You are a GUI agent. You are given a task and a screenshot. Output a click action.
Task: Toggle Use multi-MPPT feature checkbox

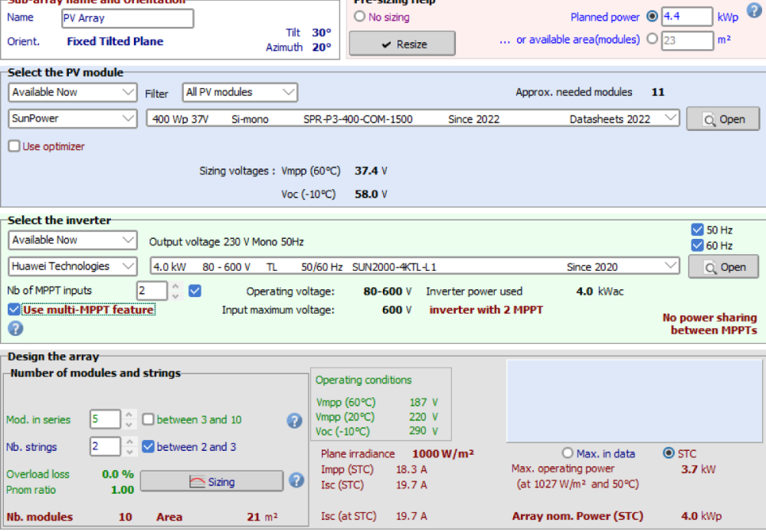(x=15, y=310)
